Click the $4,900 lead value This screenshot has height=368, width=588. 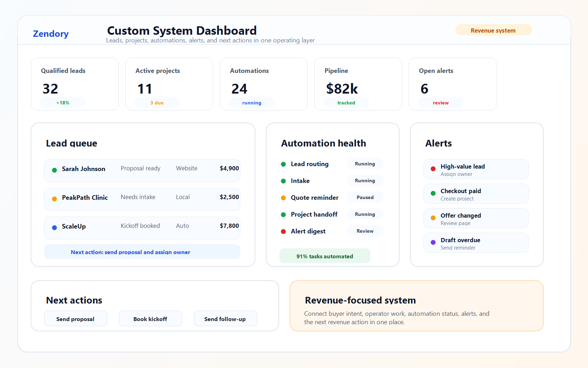[x=229, y=168]
